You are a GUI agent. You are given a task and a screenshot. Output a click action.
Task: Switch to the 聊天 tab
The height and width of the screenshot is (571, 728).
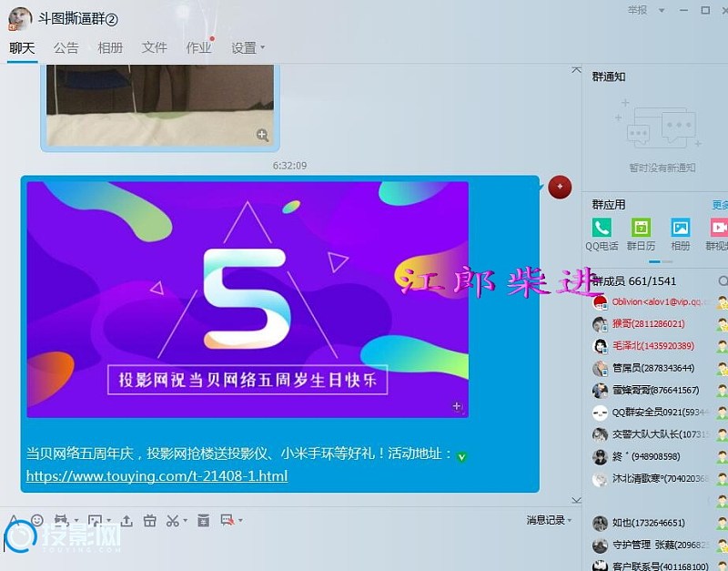point(22,48)
